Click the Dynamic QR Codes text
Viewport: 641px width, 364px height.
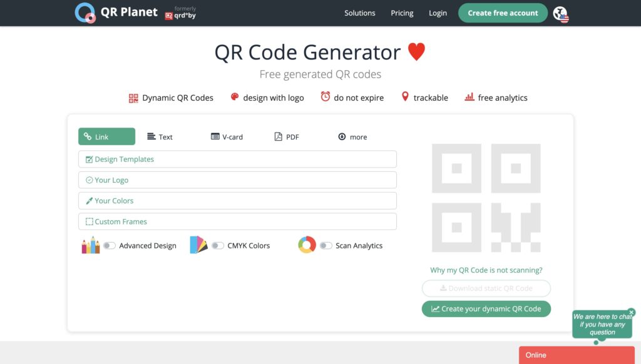tap(178, 98)
